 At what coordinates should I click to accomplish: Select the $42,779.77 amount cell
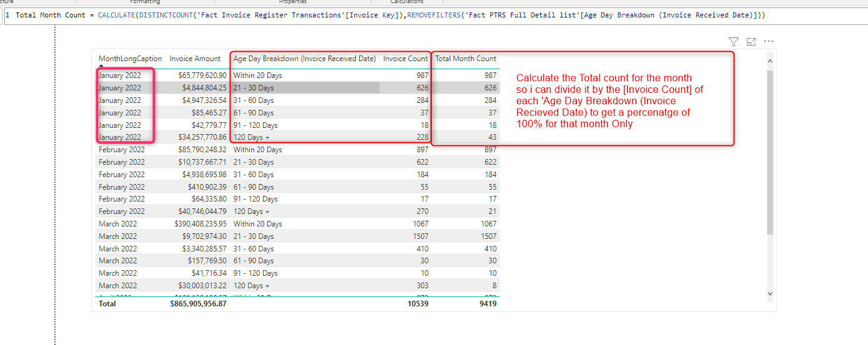[209, 125]
